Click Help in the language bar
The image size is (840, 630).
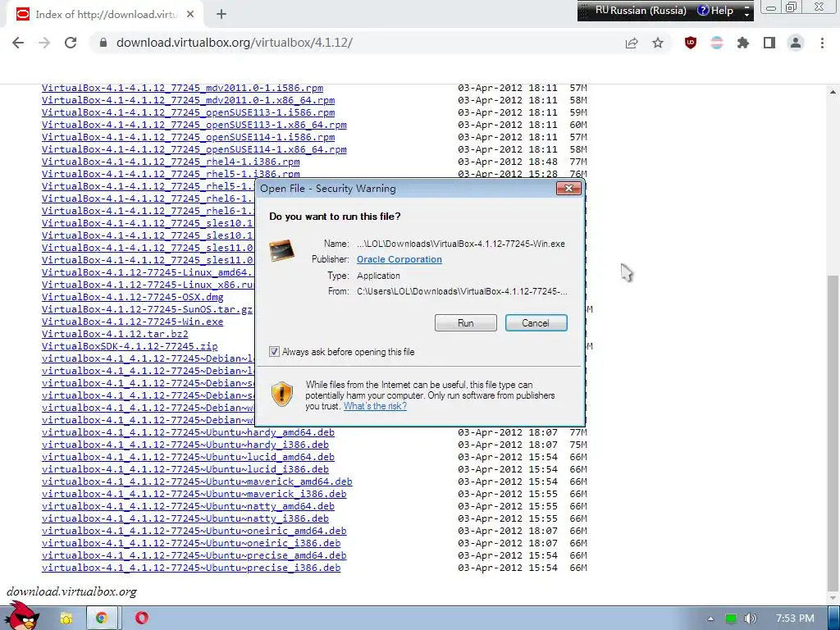pyautogui.click(x=715, y=10)
